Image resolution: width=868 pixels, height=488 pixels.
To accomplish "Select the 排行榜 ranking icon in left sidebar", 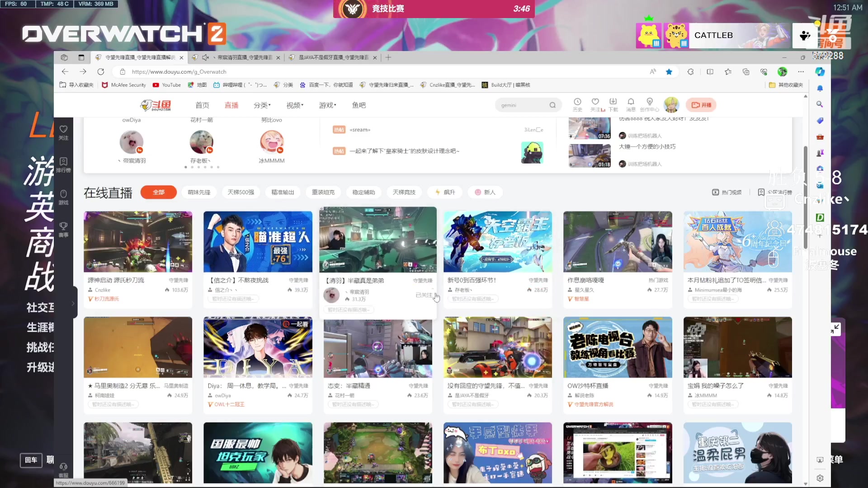I will pos(63,164).
